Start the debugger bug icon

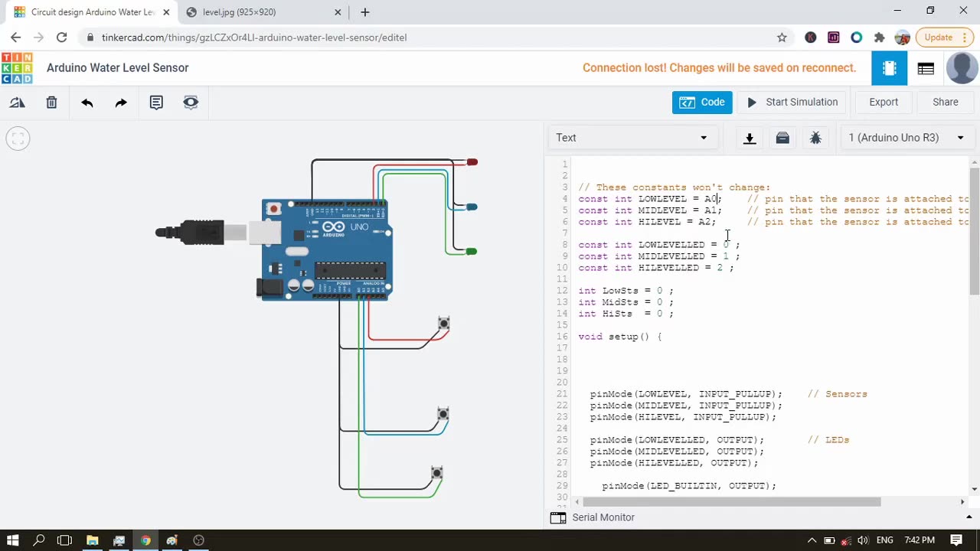pos(815,138)
